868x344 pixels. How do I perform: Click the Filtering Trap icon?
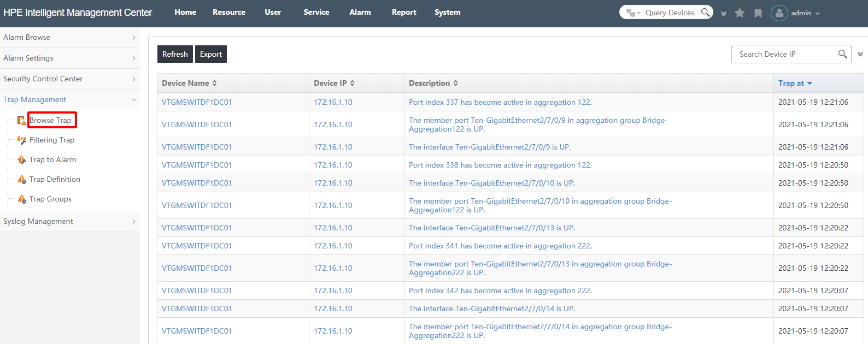pos(21,140)
